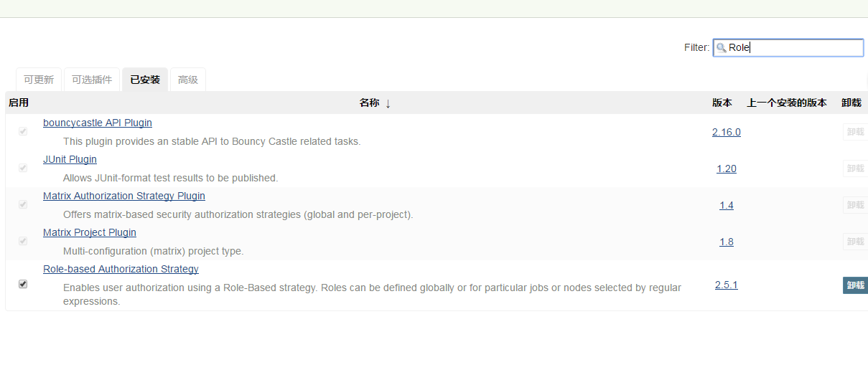The width and height of the screenshot is (868, 375).
Task: Toggle Role-based Authorization Strategy enabled checkbox
Action: tap(23, 284)
